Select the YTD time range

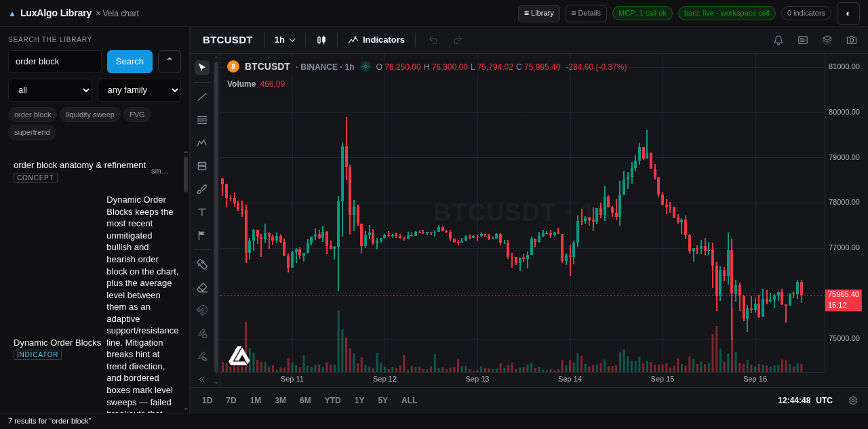pos(332,401)
